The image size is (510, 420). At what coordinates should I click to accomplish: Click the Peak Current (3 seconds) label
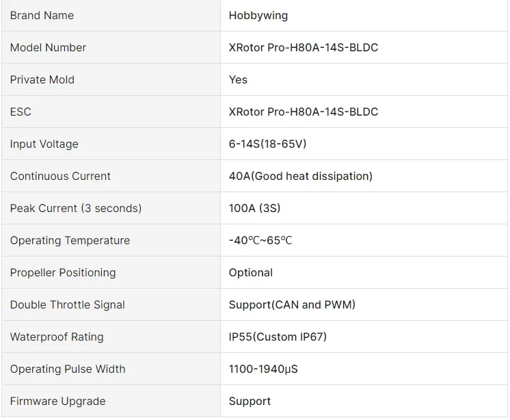[76, 208]
